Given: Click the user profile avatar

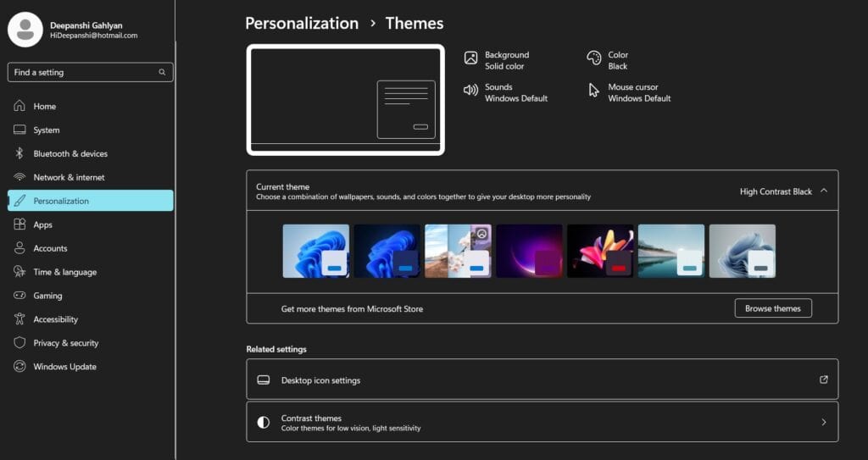Looking at the screenshot, I should (x=25, y=30).
